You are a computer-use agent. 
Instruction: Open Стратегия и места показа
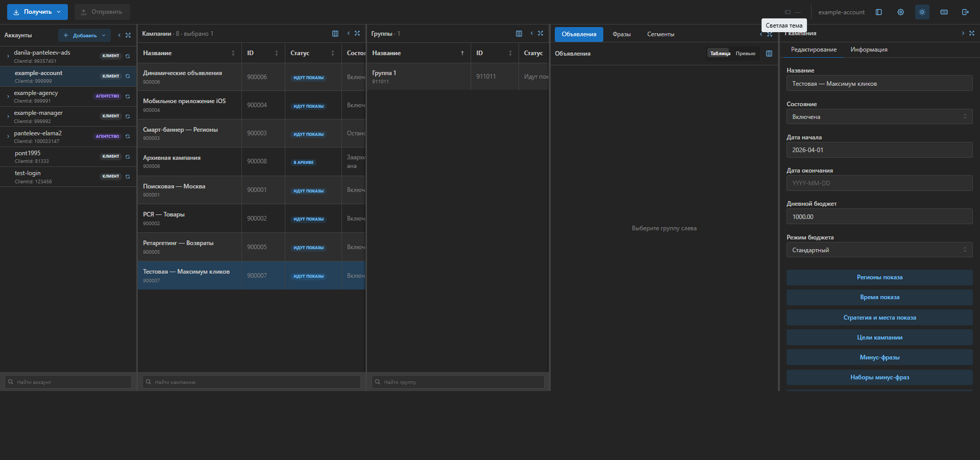(879, 318)
